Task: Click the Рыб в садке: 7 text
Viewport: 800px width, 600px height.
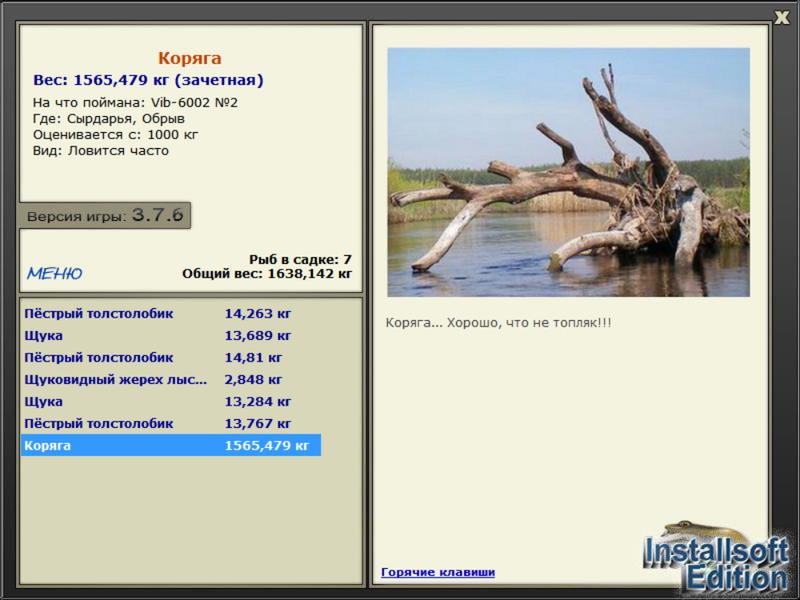Action: pos(300,259)
